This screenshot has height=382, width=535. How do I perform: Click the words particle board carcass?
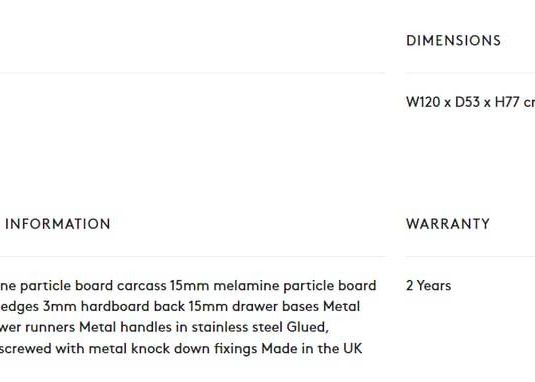click(93, 286)
